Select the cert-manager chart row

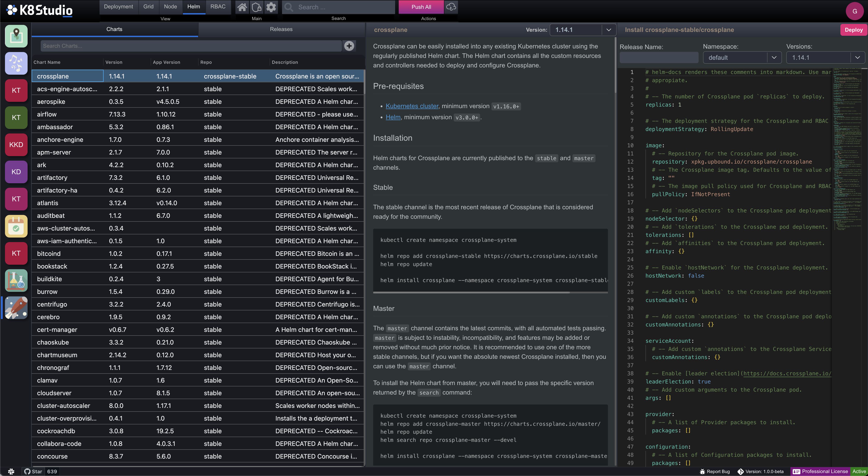coord(198,330)
